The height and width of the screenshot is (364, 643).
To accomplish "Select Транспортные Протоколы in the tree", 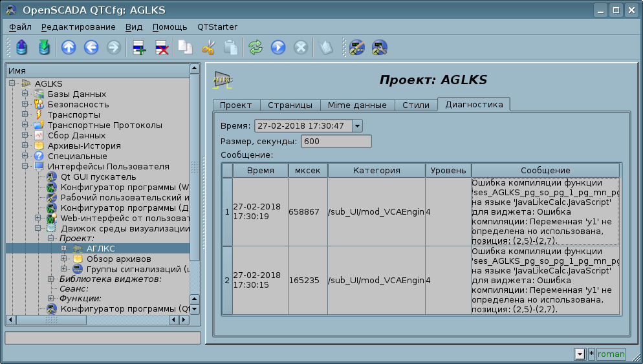I will [105, 125].
